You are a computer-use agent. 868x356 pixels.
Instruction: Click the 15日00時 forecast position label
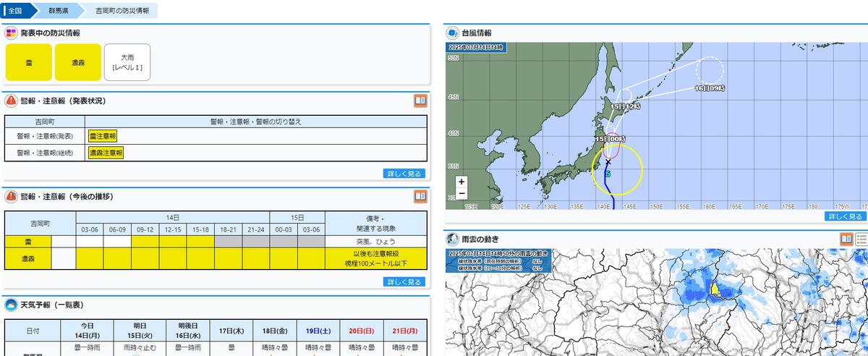[608, 138]
